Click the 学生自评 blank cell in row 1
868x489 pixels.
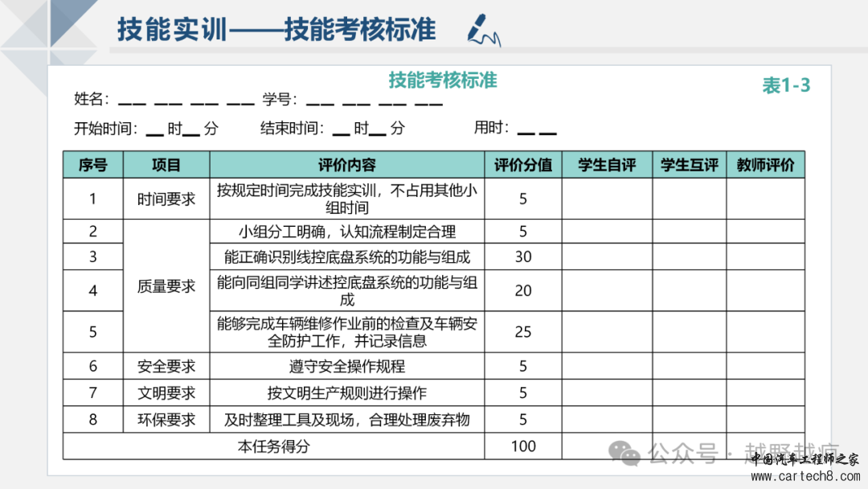608,199
